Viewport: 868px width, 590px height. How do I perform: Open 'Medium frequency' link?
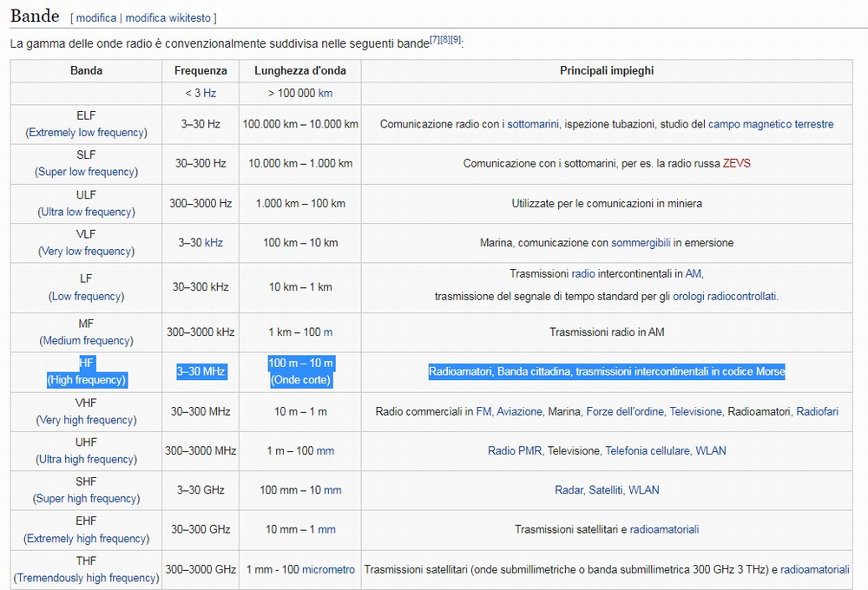pyautogui.click(x=86, y=340)
